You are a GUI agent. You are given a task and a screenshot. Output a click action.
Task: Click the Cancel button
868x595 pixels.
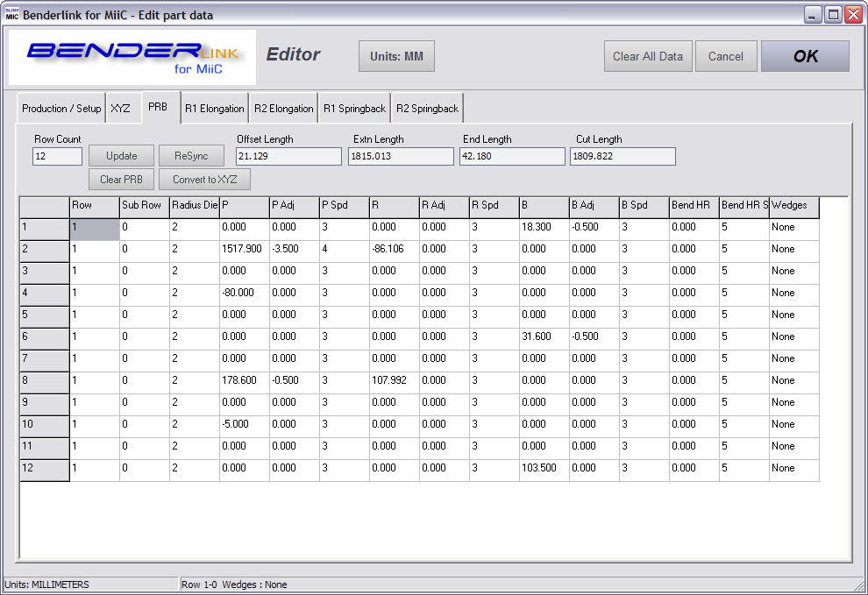725,56
